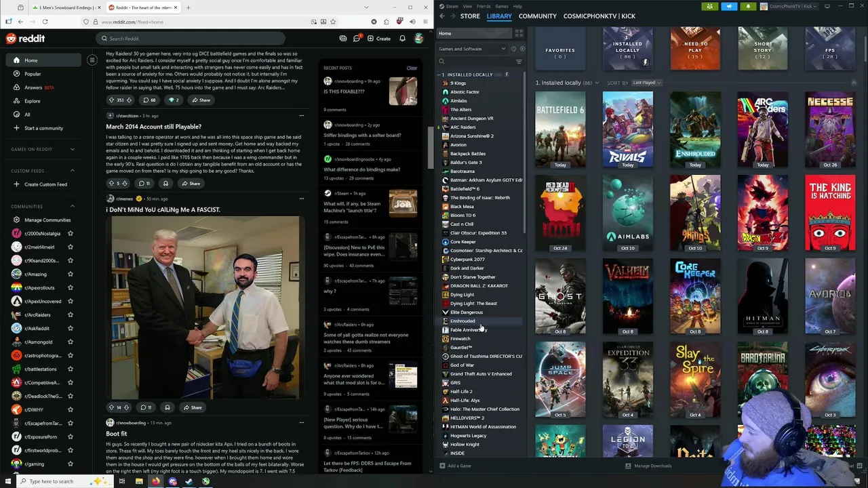Collapse the Reddit left navigation sidebar
This screenshot has width=868, height=488.
coord(92,60)
